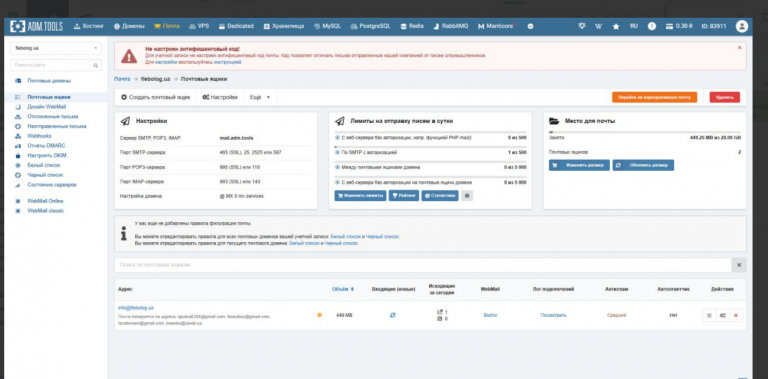Click the flebolog.ua breadcrumb

coord(155,79)
